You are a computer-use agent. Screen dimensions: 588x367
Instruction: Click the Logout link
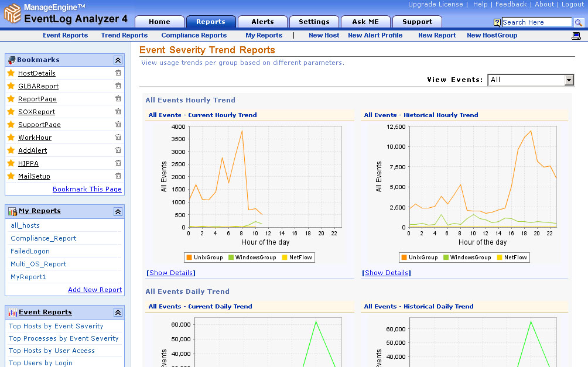coord(573,4)
